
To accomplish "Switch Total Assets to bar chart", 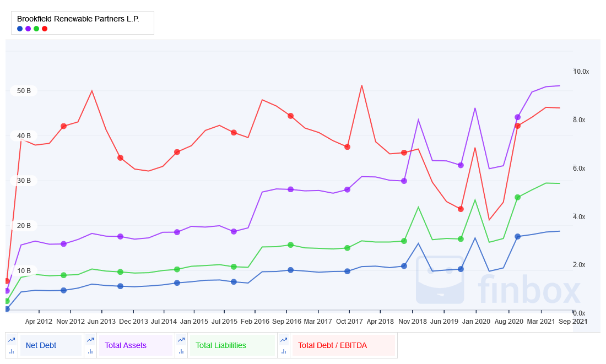I will coord(90,351).
